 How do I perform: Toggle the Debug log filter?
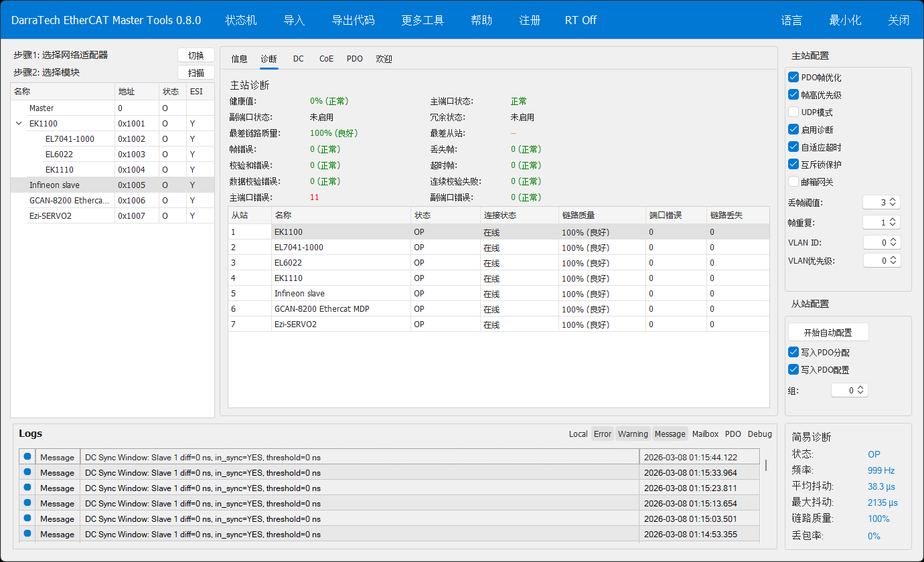click(759, 434)
